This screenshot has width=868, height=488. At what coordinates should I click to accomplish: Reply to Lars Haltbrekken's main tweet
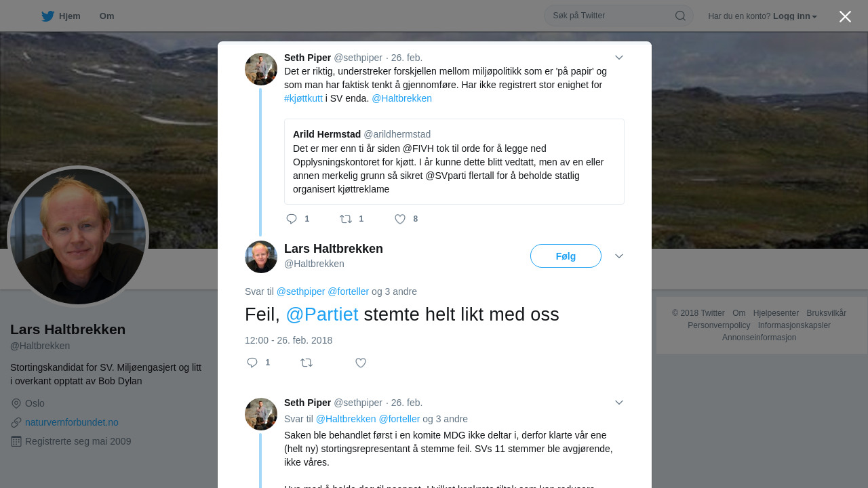pyautogui.click(x=252, y=363)
